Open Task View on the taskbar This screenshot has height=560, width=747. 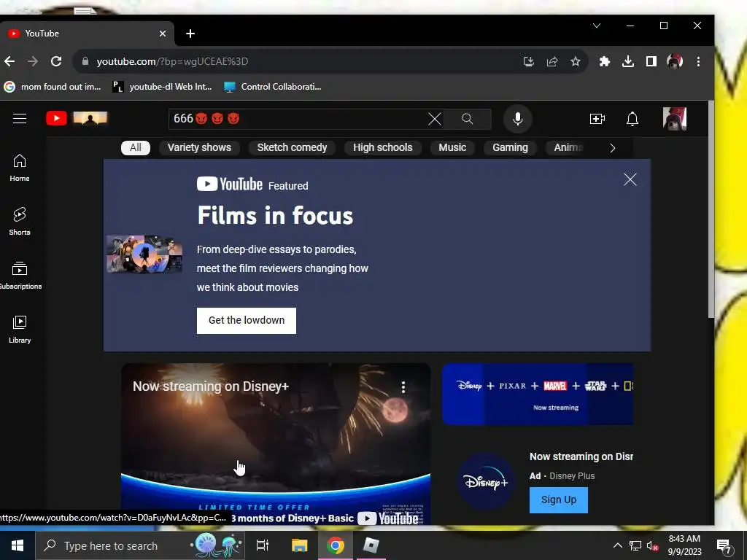click(x=263, y=545)
